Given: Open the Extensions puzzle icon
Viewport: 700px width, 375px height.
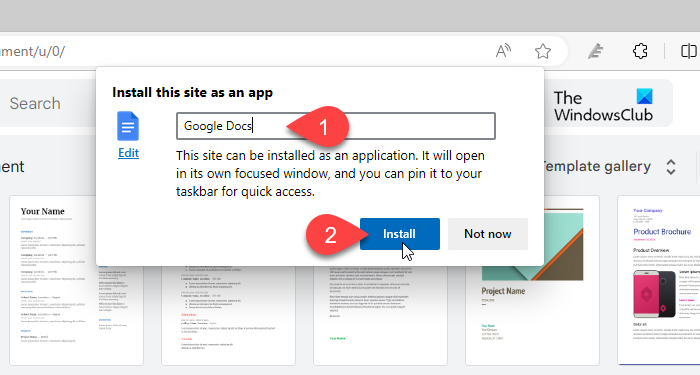Looking at the screenshot, I should [x=640, y=51].
